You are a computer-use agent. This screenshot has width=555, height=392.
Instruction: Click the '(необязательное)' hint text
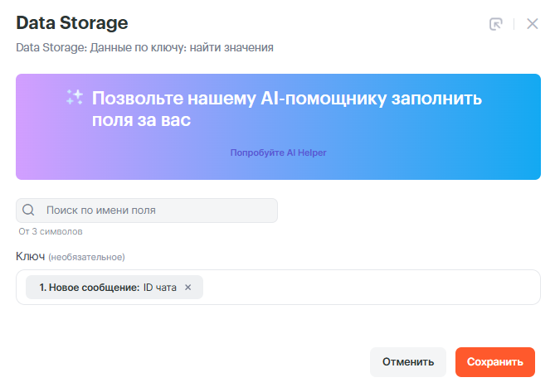pos(86,257)
